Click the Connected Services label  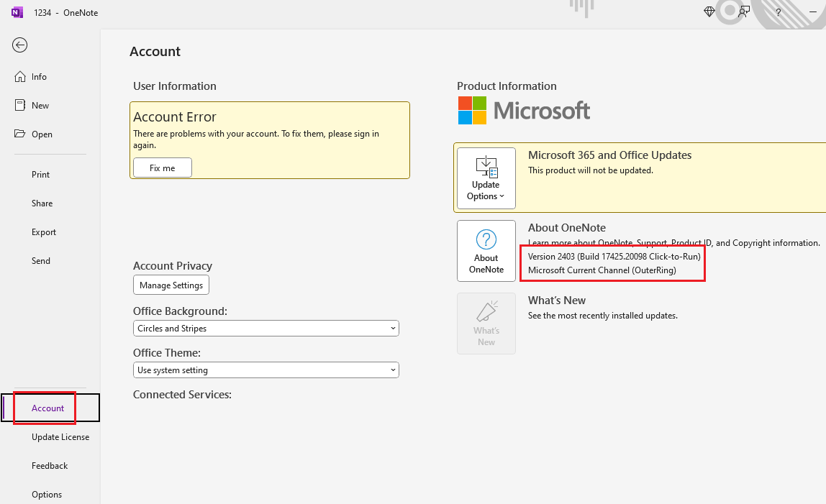pos(182,395)
